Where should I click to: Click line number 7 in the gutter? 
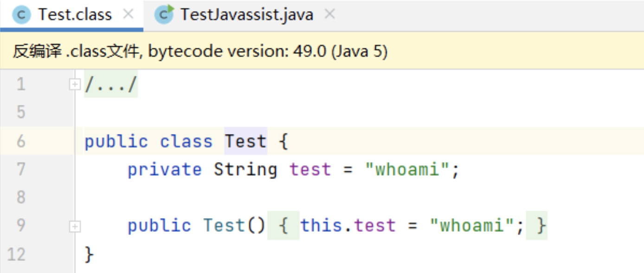[21, 169]
